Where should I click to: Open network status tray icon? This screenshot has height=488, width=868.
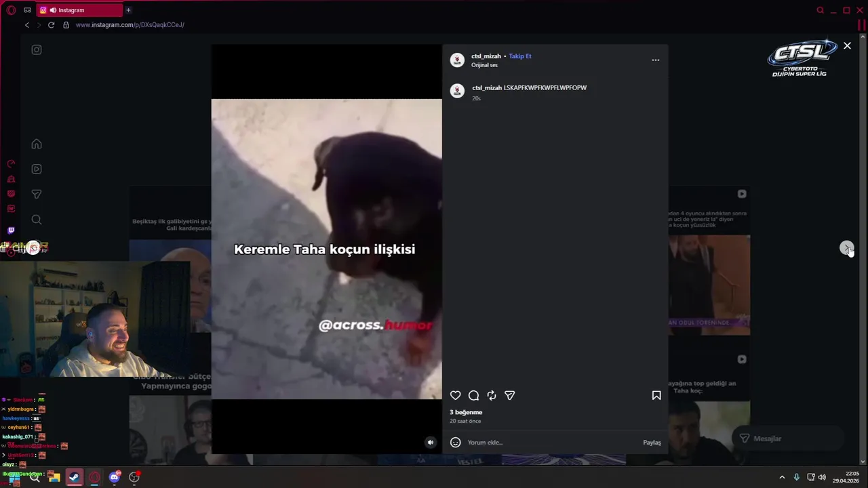point(810,477)
